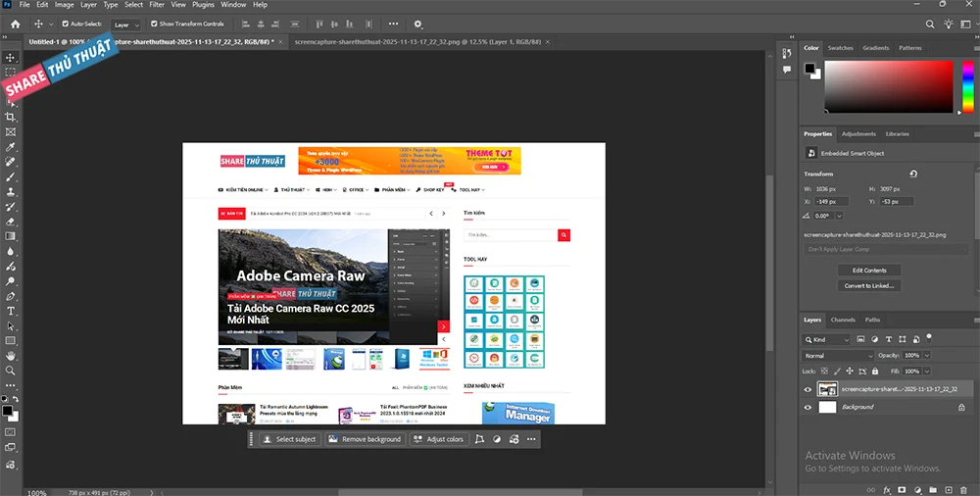The height and width of the screenshot is (496, 980).
Task: Select the Crop tool
Action: 10,117
